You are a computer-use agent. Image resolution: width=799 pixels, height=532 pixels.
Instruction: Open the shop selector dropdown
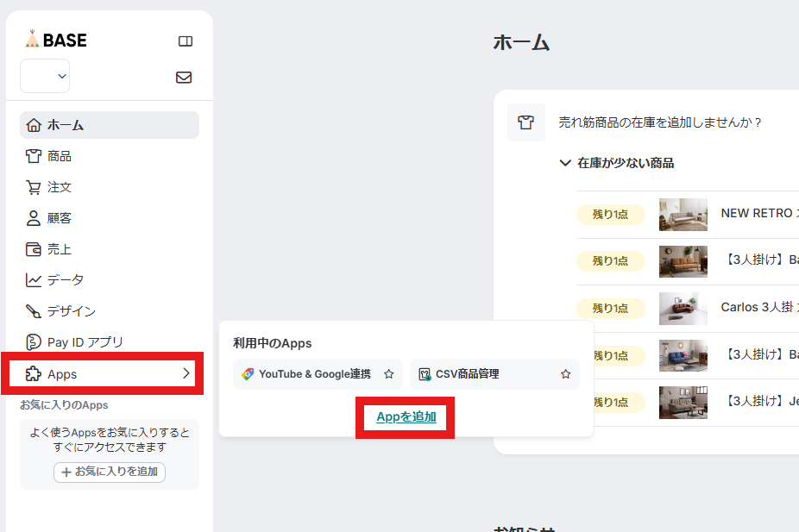coord(45,76)
